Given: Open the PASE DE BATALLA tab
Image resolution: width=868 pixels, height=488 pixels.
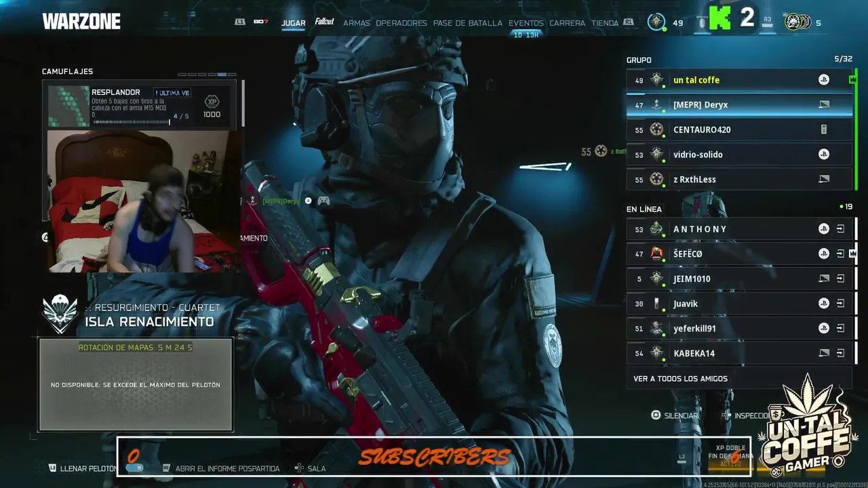Looking at the screenshot, I should (468, 23).
